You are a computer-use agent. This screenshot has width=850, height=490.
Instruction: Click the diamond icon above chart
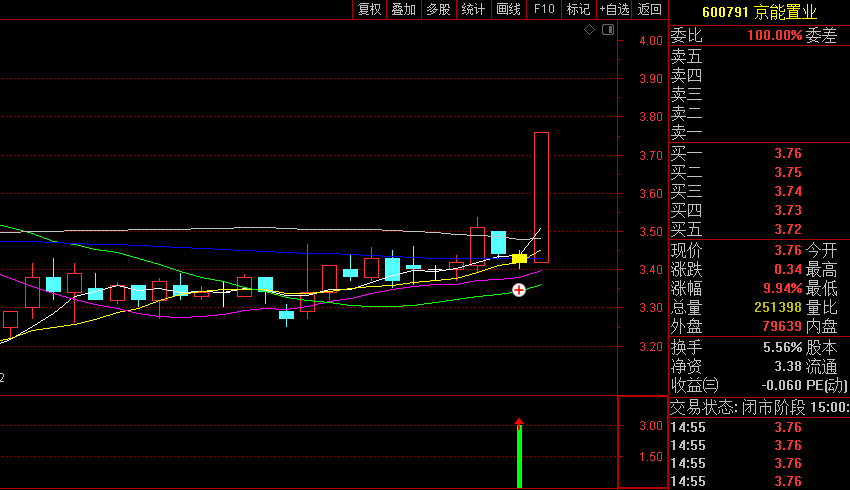[589, 30]
